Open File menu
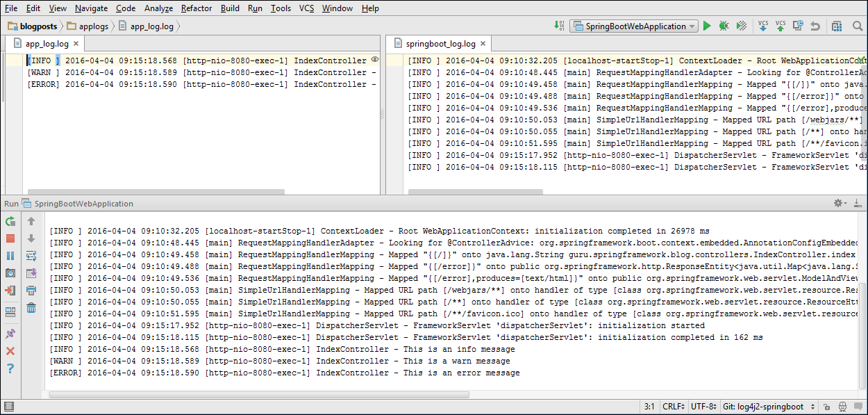The height and width of the screenshot is (415, 868). coord(11,8)
